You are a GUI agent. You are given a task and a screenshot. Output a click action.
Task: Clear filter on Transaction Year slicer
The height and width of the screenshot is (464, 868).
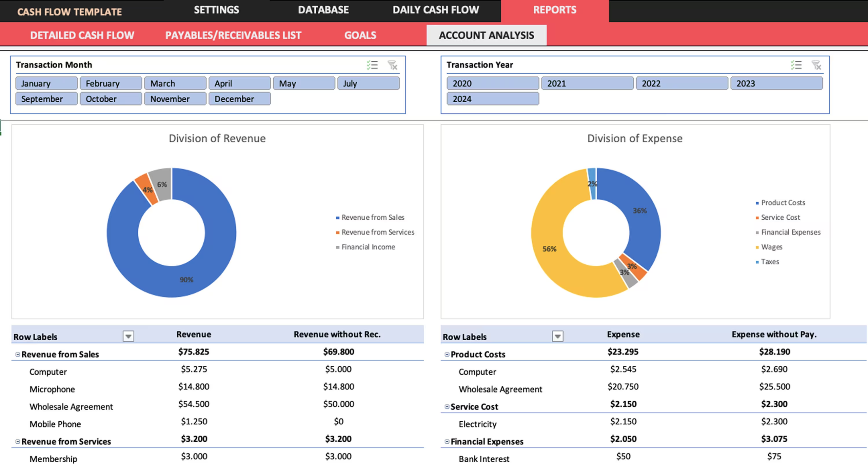816,65
